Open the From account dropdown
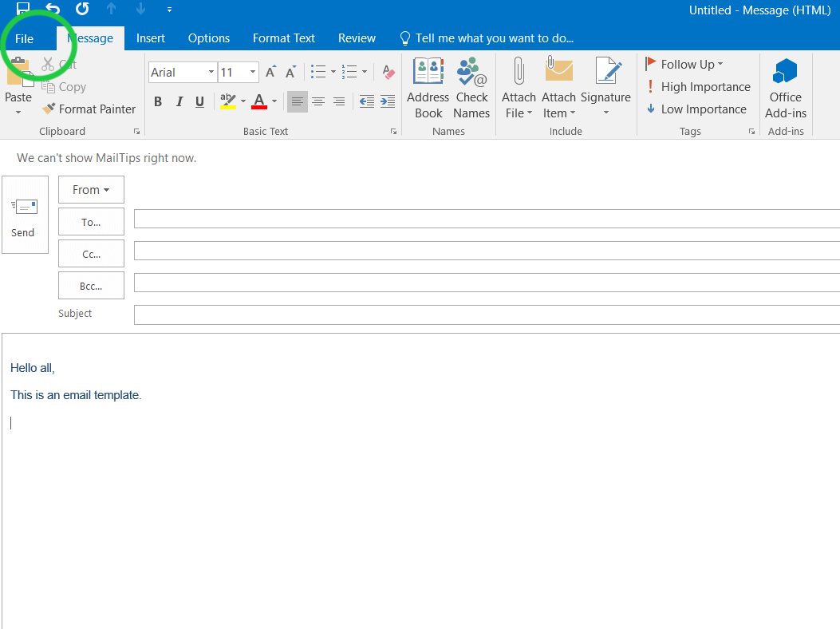This screenshot has height=629, width=840. [91, 190]
